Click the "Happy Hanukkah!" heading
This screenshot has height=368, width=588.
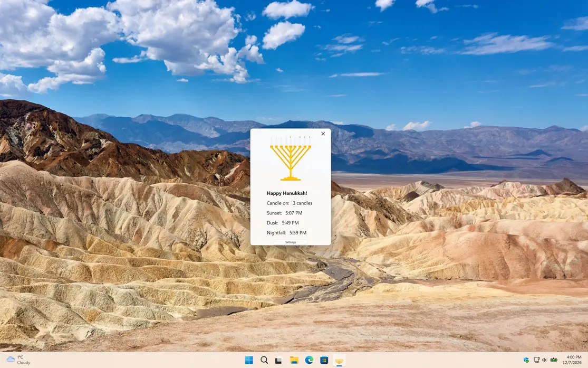tap(287, 193)
